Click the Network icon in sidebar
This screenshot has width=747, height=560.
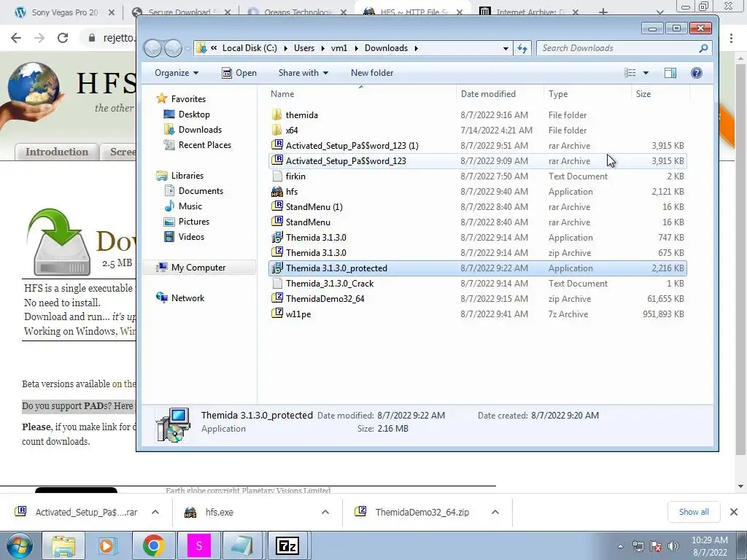click(162, 298)
